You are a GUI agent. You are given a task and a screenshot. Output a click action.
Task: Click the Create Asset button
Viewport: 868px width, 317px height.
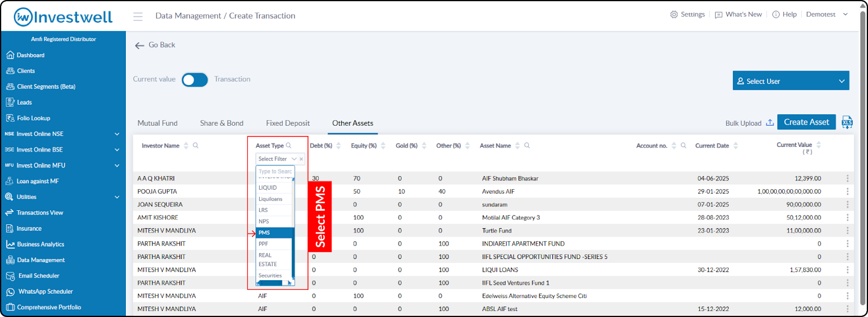[x=806, y=122]
